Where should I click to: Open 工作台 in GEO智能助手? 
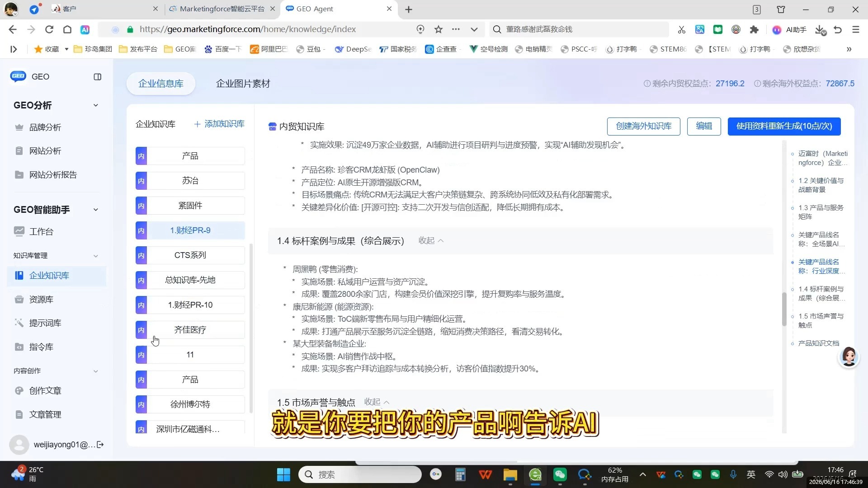pos(41,231)
